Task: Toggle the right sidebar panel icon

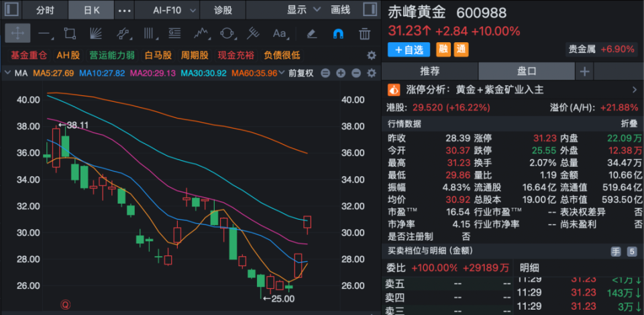Action: pyautogui.click(x=370, y=10)
